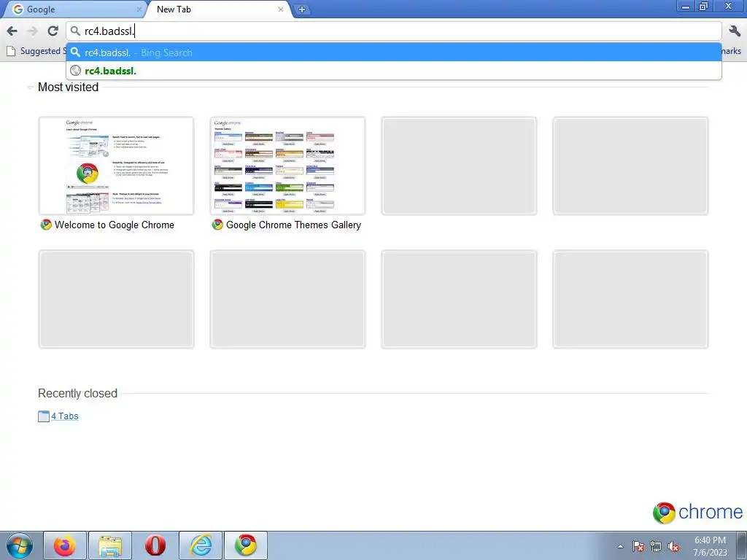Launch Firefox from the taskbar
747x560 pixels.
pyautogui.click(x=65, y=545)
